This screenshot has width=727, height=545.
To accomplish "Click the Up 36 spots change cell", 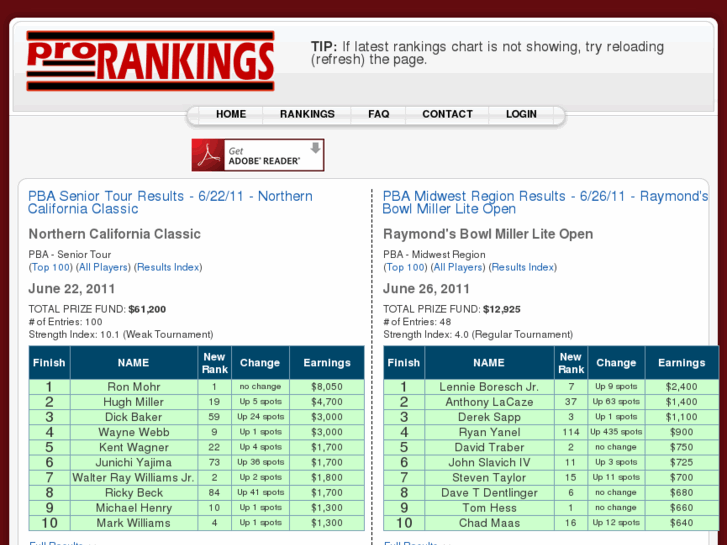I will [261, 462].
